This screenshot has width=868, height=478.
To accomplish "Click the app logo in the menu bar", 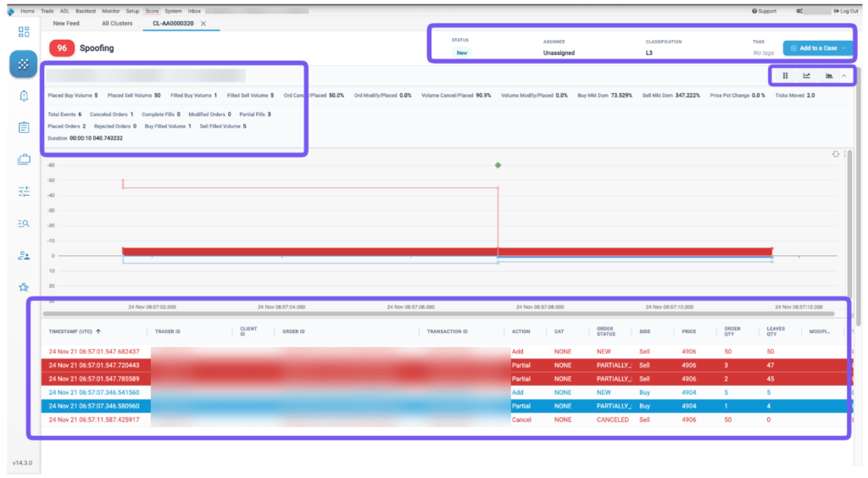I will [10, 11].
